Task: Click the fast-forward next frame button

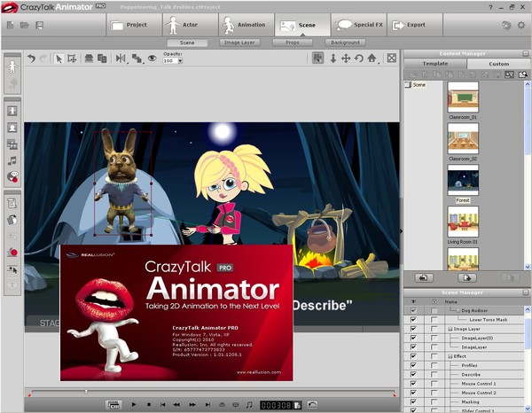Action: (192, 404)
